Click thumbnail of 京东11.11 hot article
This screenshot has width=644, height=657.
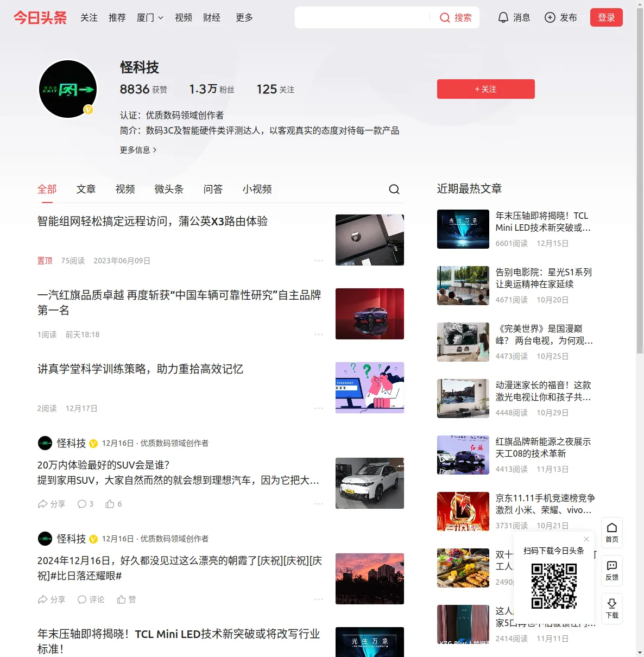(463, 511)
